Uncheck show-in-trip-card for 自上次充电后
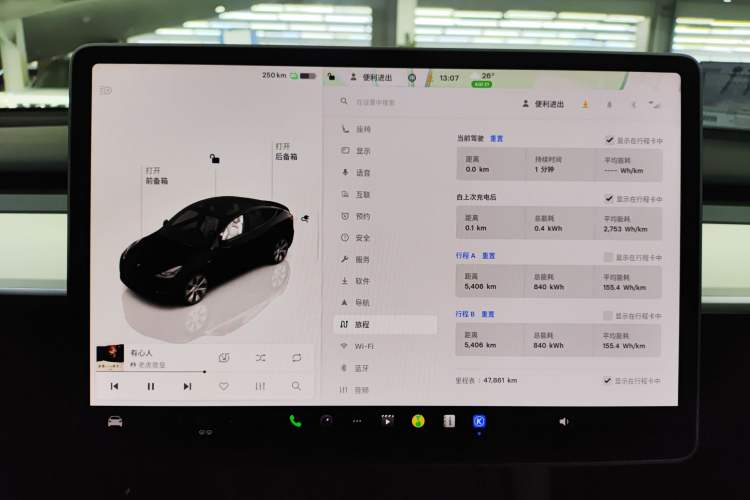Image resolution: width=750 pixels, height=500 pixels. (608, 199)
